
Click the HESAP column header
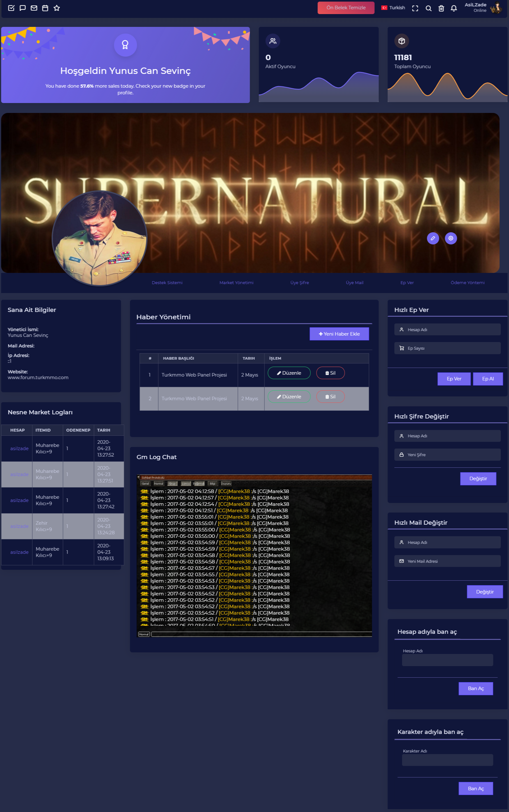[x=17, y=430]
